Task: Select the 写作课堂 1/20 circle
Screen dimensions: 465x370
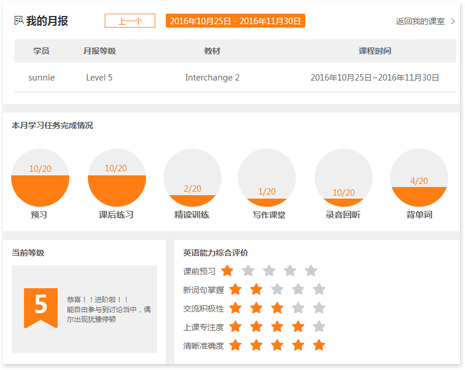Action: coord(267,178)
